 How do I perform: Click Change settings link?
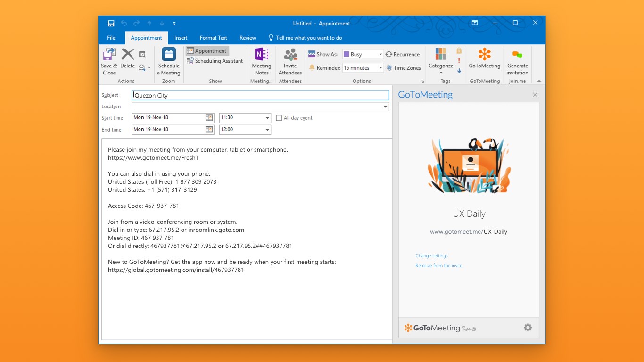(x=431, y=256)
